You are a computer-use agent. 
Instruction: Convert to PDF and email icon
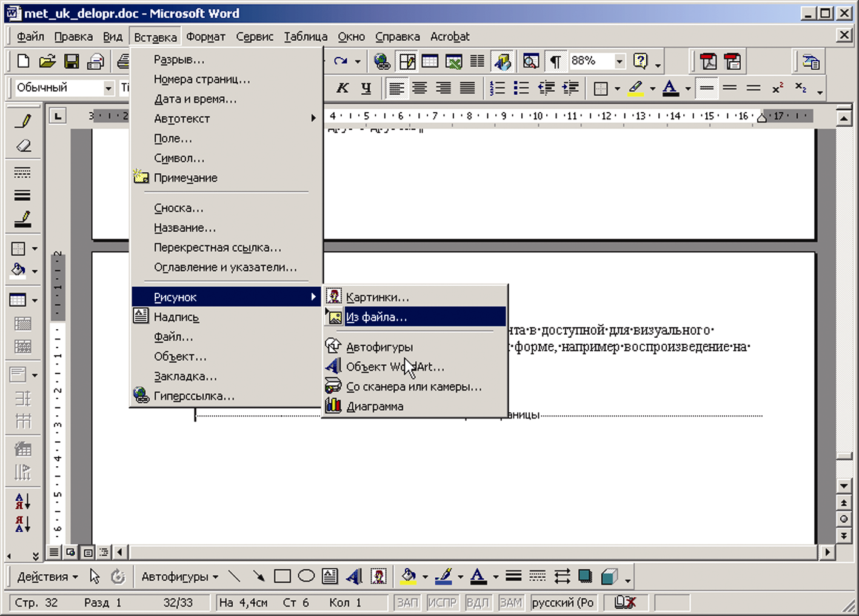(732, 61)
